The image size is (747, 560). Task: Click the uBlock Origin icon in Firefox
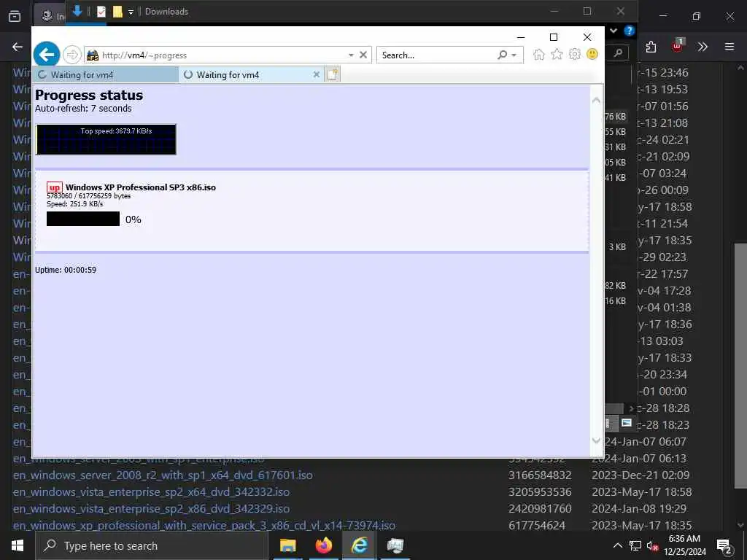[678, 46]
